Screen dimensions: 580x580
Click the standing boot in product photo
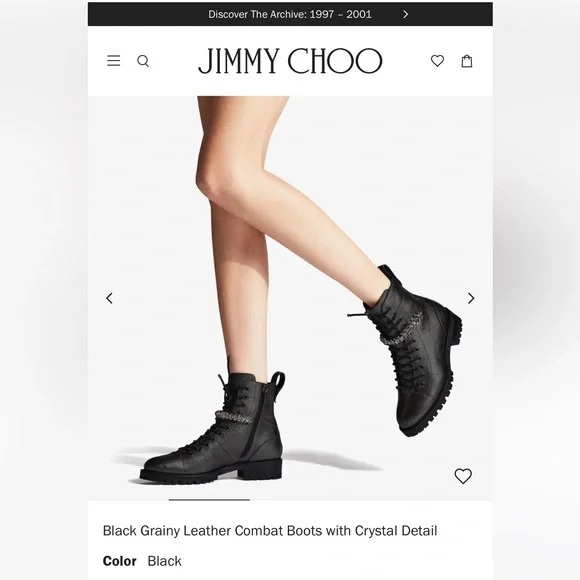212,427
